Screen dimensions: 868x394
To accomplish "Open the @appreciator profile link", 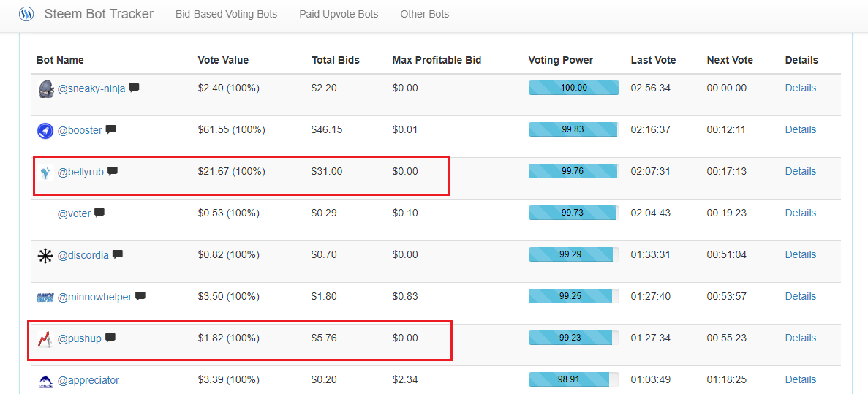I will (88, 380).
